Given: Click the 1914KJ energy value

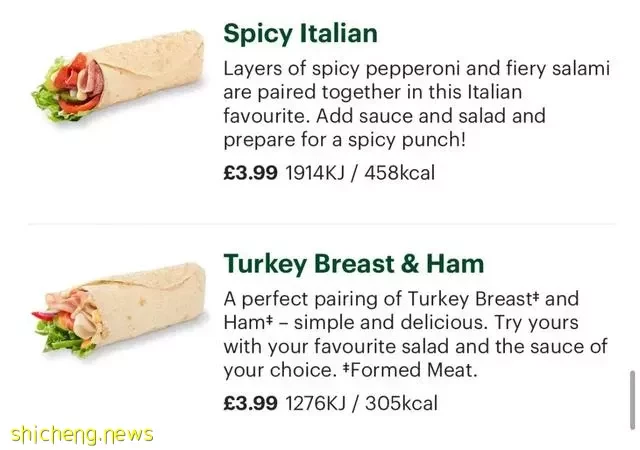Looking at the screenshot, I should 314,173.
